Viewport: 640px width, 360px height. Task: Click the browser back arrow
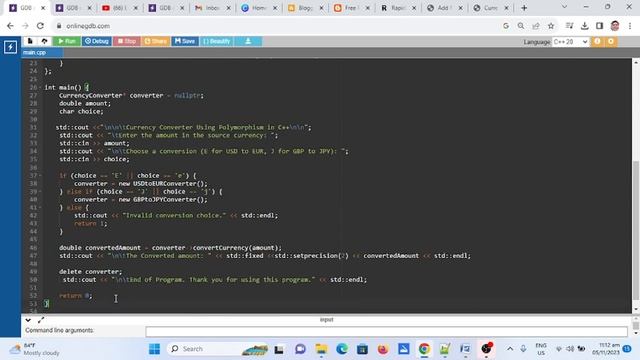point(10,26)
